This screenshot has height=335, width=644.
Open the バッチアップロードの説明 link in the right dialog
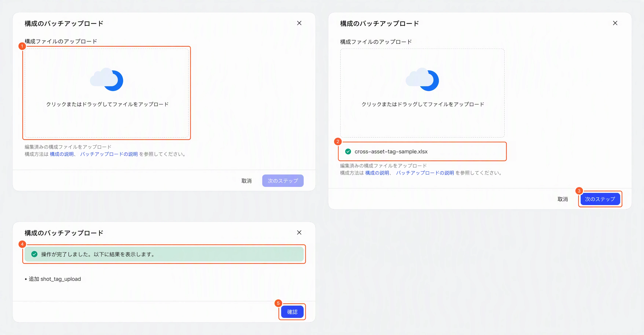(425, 173)
